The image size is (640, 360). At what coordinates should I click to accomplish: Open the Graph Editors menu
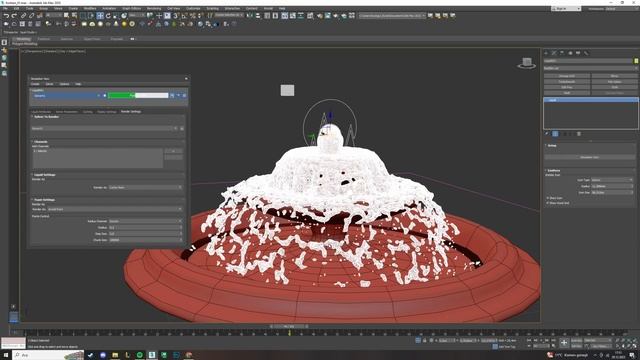point(131,8)
